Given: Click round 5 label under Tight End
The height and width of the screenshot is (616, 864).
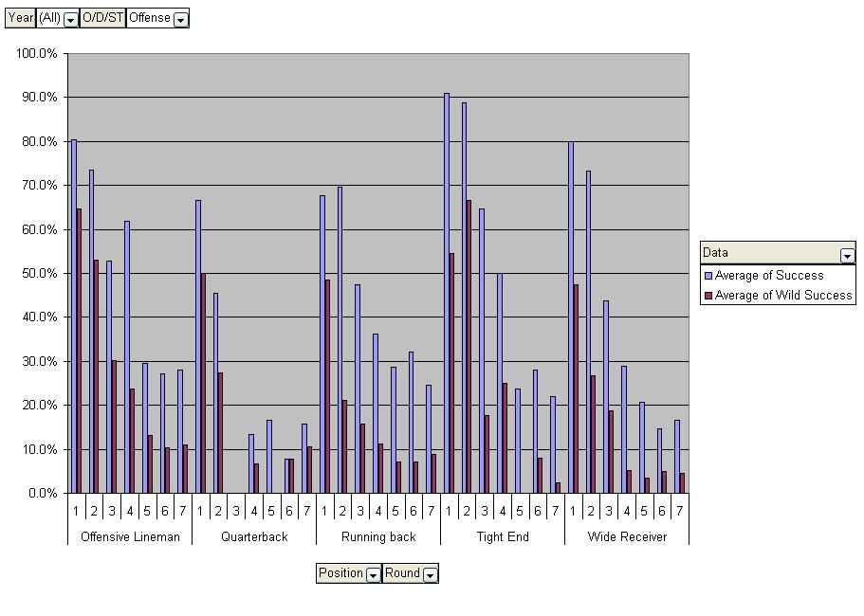Looking at the screenshot, I should 520,512.
